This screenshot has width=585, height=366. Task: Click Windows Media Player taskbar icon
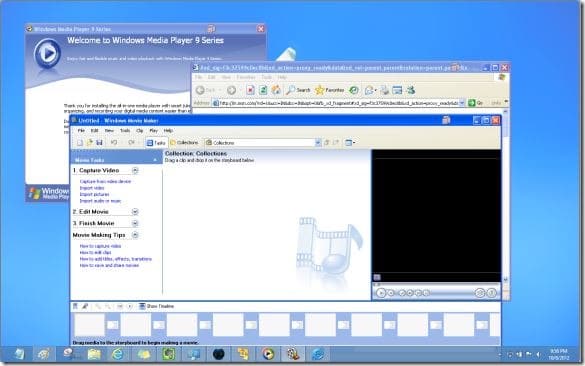pyautogui.click(x=268, y=354)
